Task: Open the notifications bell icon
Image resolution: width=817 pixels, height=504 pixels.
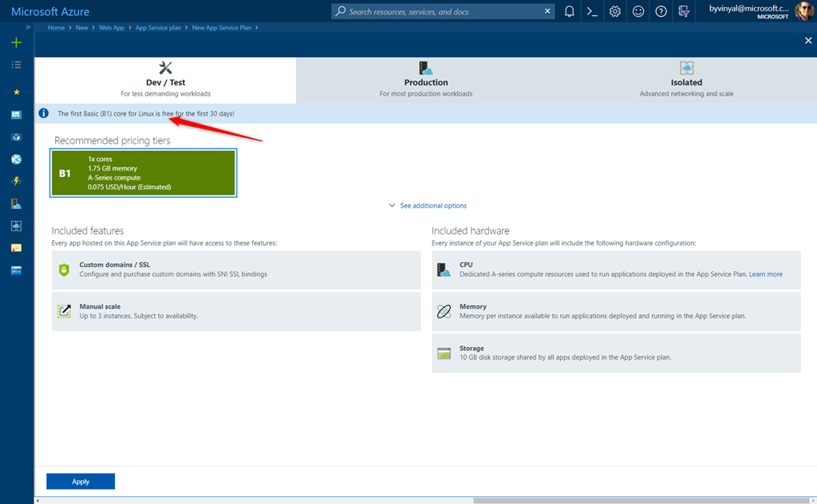Action: coord(569,12)
